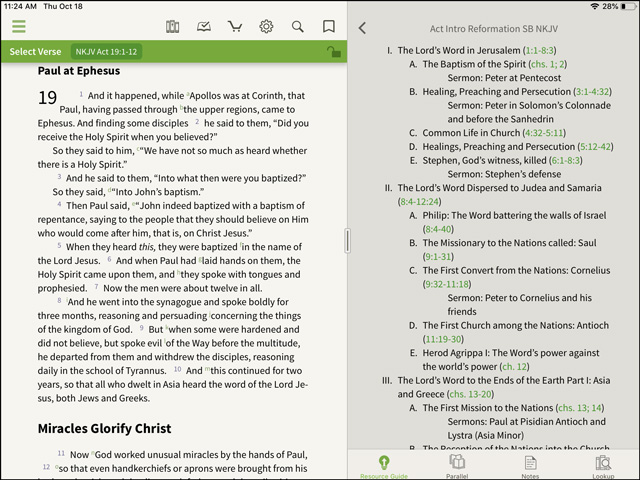Viewport: 640px width, 480px height.
Task: Tap cross-reference footnote before Apollos
Action: point(188,94)
